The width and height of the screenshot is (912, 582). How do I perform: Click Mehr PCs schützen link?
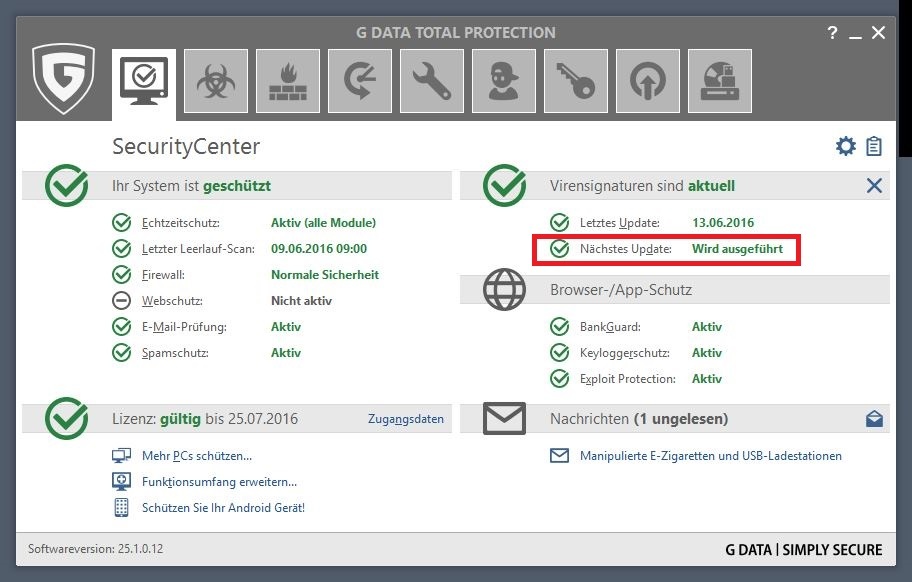tap(197, 456)
